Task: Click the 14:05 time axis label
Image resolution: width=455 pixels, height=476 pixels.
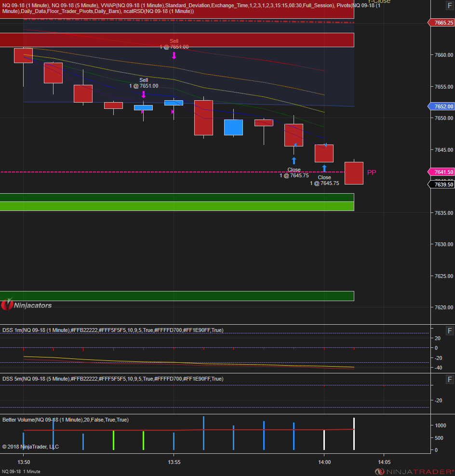Action: [x=384, y=462]
